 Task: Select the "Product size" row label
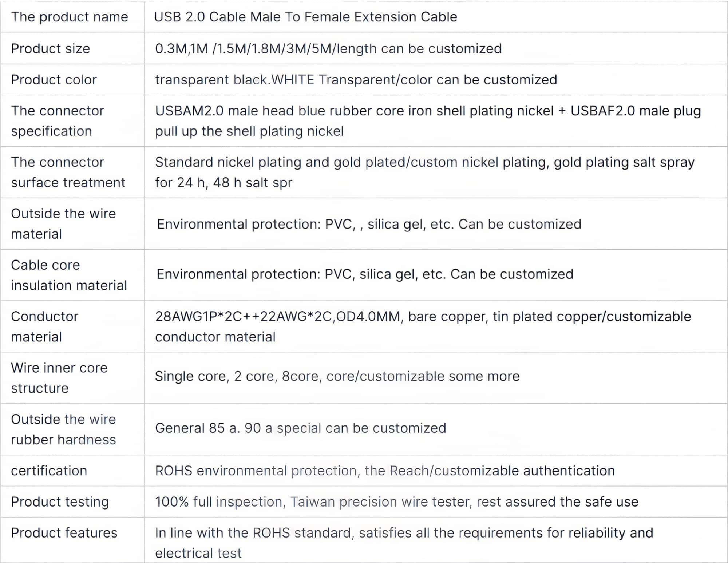point(51,49)
